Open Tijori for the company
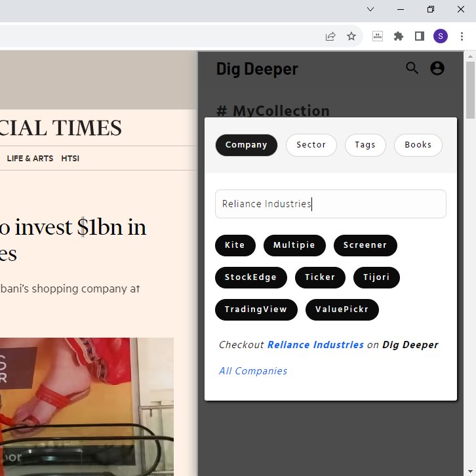The height and width of the screenshot is (476, 476). [376, 277]
